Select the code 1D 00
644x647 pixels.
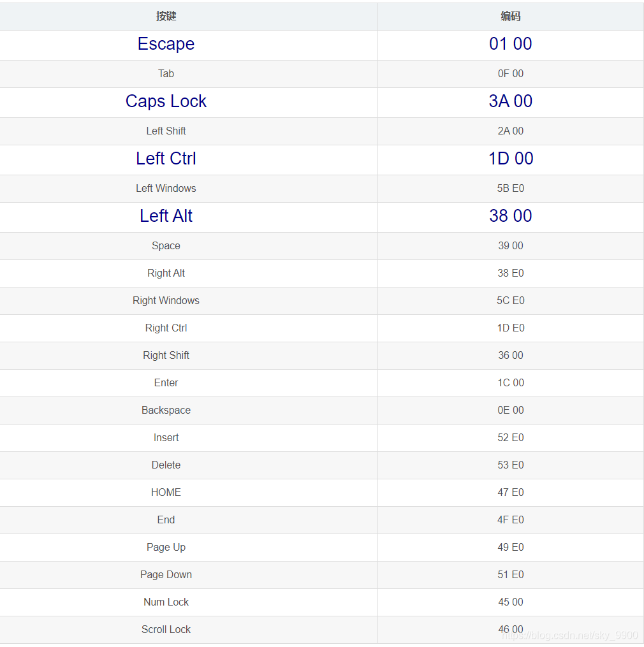tap(511, 159)
